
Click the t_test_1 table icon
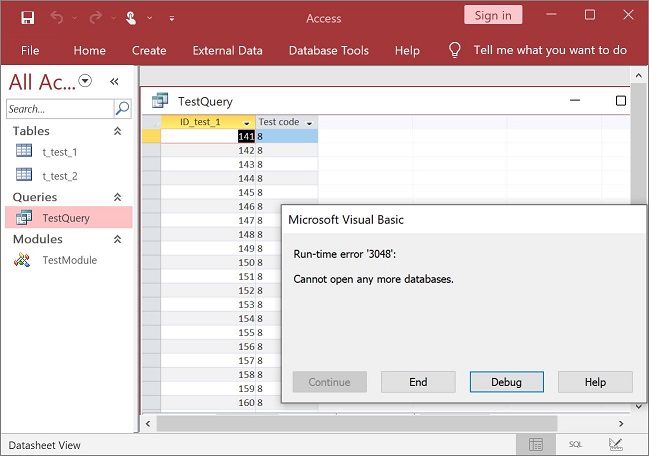[x=24, y=150]
